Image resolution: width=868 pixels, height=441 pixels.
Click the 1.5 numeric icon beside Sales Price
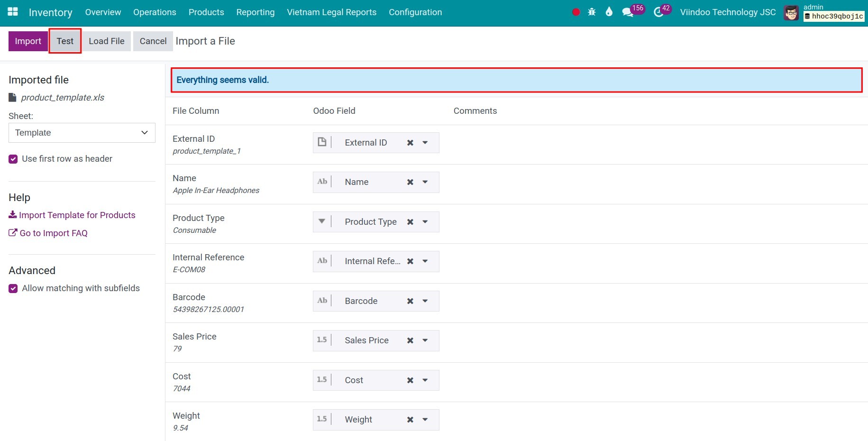(322, 340)
